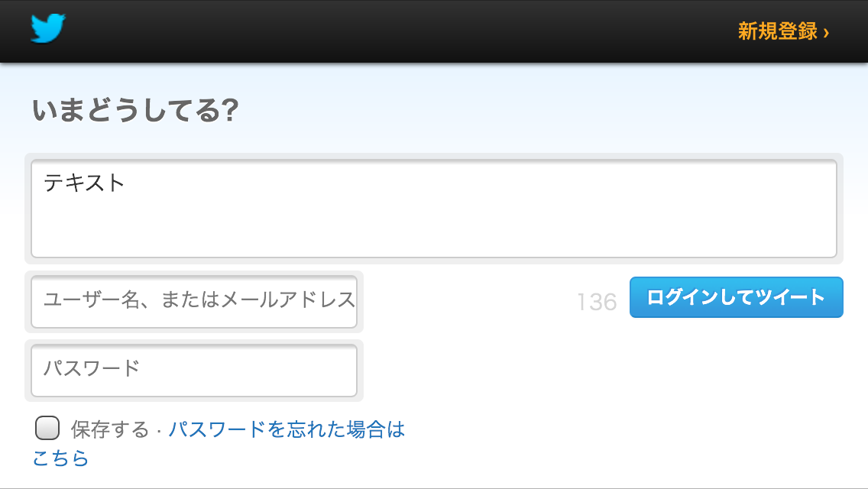This screenshot has width=868, height=489.
Task: Enable the 保存する checkbox
Action: click(x=47, y=428)
